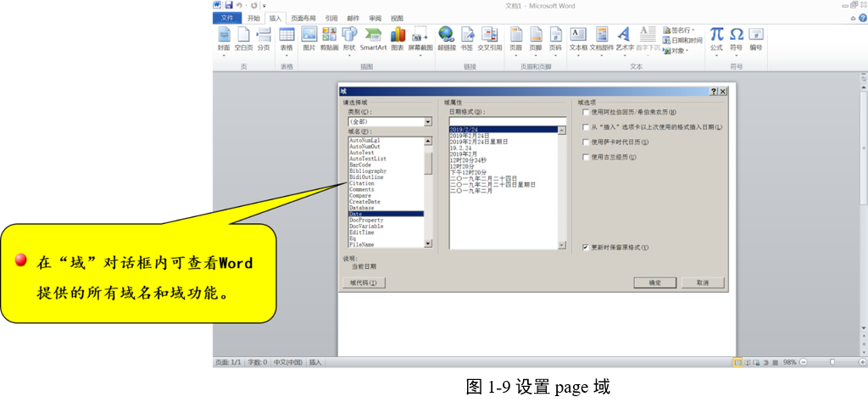The image size is (868, 408).
Task: Click the 编号 number icon
Action: coord(756,40)
